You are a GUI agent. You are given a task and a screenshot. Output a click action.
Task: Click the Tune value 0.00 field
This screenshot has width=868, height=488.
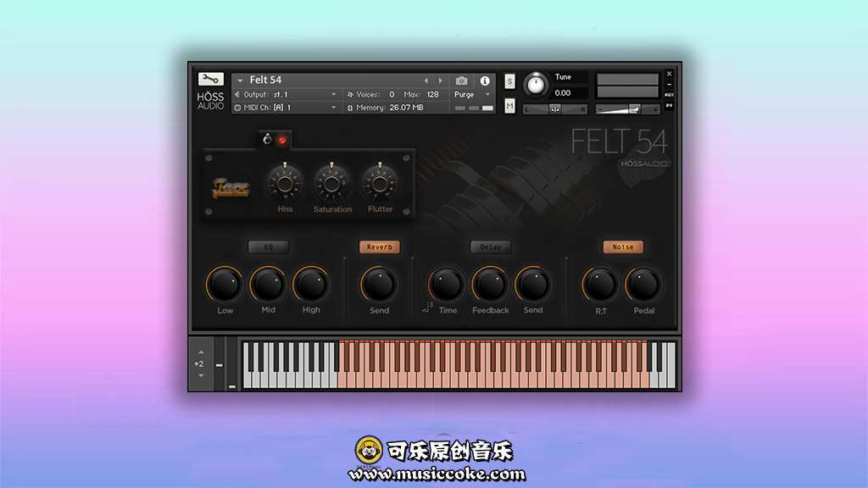570,93
